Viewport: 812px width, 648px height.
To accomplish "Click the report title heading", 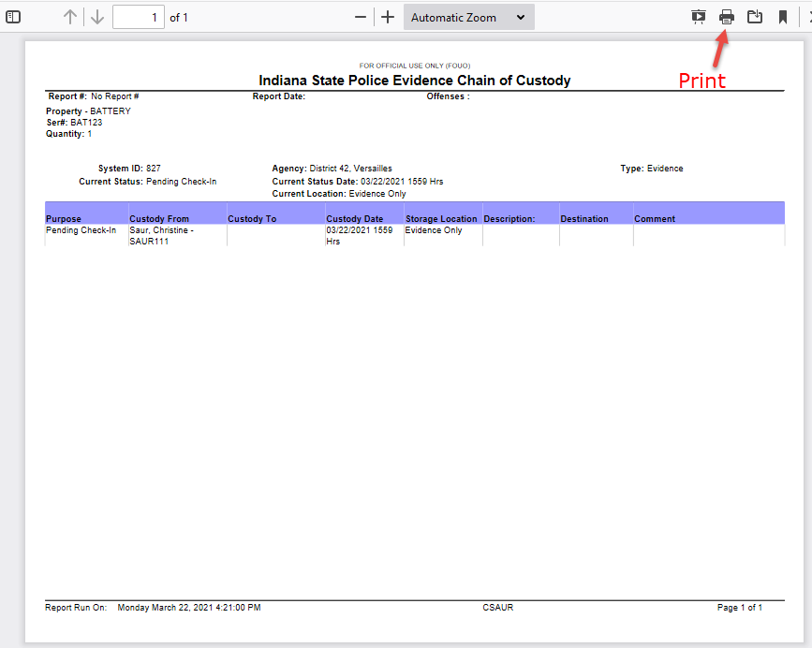I will (x=414, y=81).
